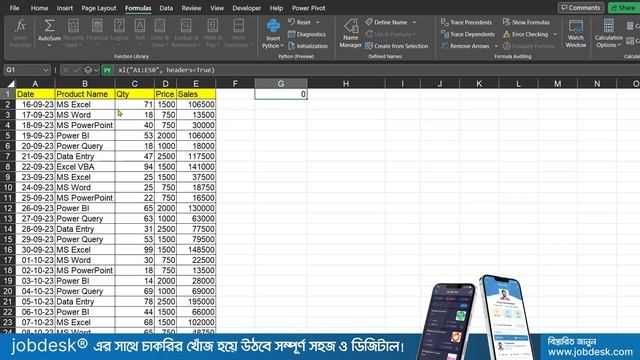Click Trace Dependents

coord(468,34)
